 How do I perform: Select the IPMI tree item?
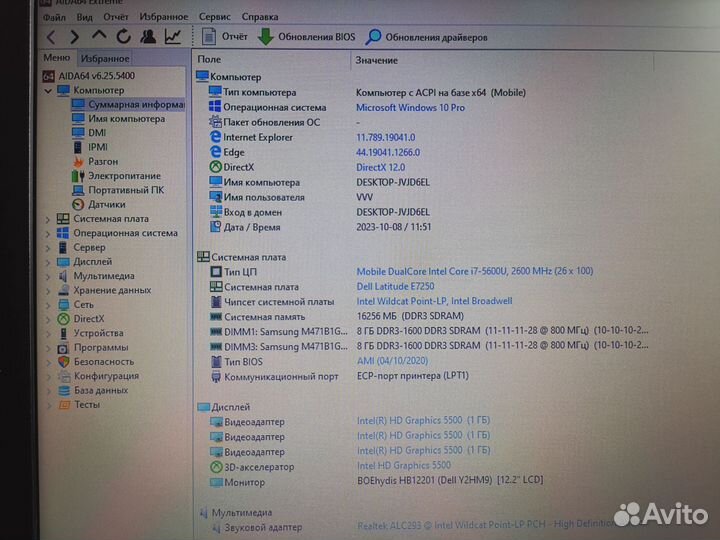(90, 147)
